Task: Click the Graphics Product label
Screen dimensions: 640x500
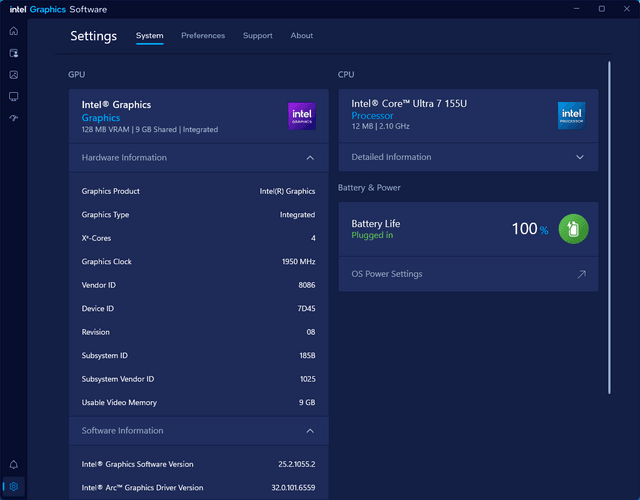Action: coord(111,191)
